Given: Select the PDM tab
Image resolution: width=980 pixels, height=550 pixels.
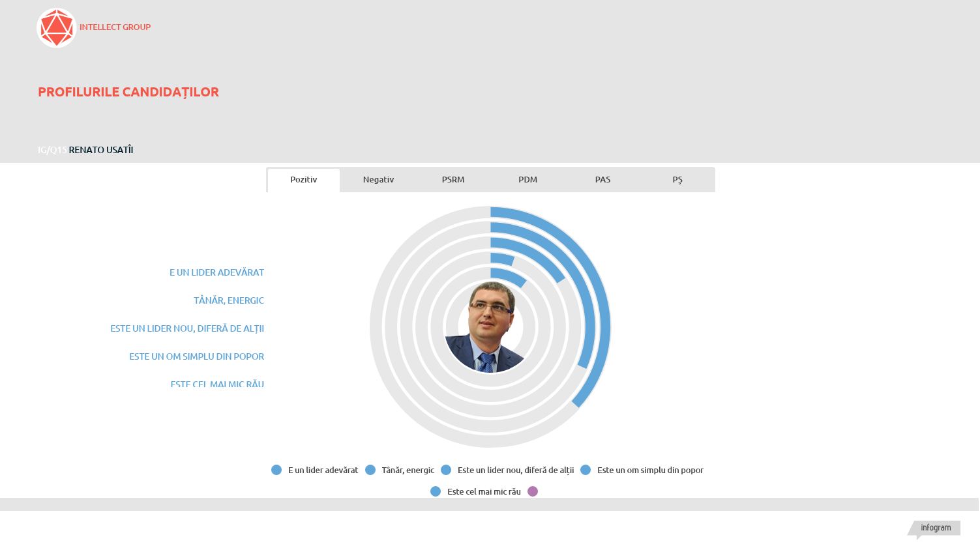Looking at the screenshot, I should (x=527, y=180).
